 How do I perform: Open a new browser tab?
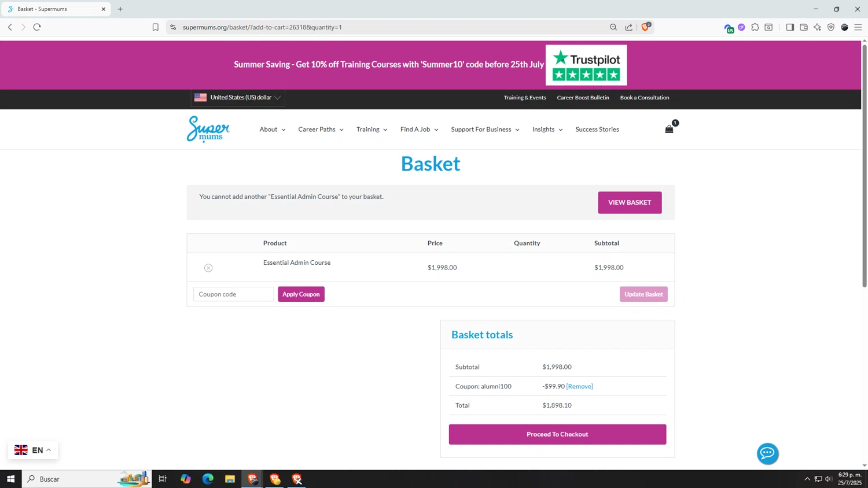tap(120, 9)
